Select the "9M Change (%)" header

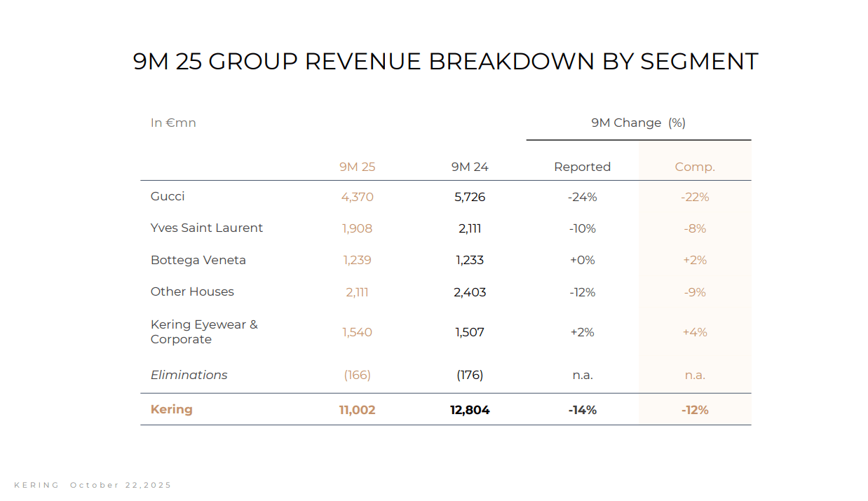point(638,123)
